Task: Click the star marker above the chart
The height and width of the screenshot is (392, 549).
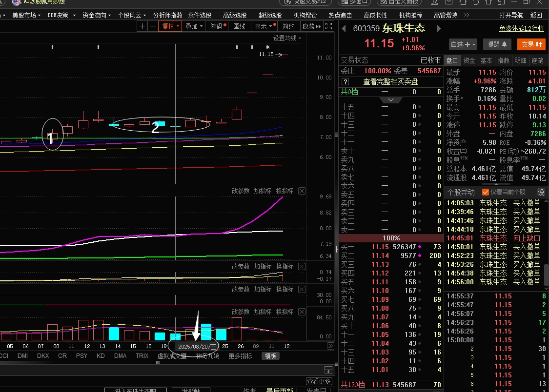Action: pyautogui.click(x=267, y=47)
